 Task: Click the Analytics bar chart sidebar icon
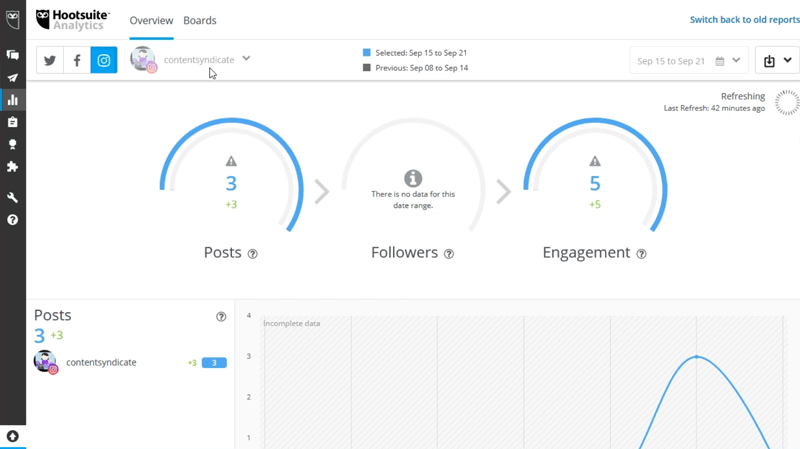click(x=13, y=100)
